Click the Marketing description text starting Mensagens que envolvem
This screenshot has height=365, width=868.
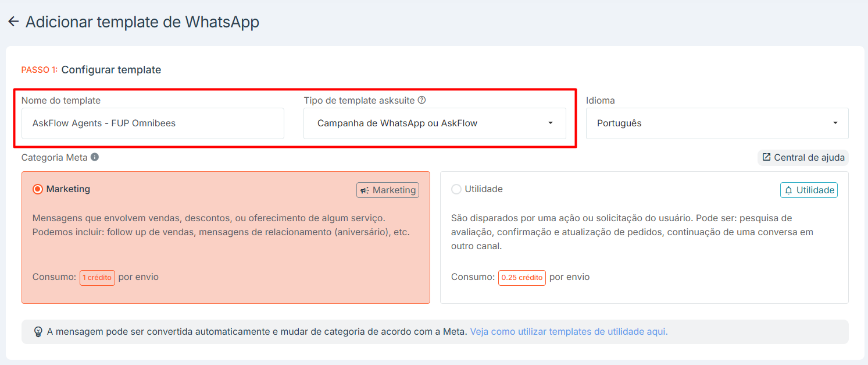(222, 225)
